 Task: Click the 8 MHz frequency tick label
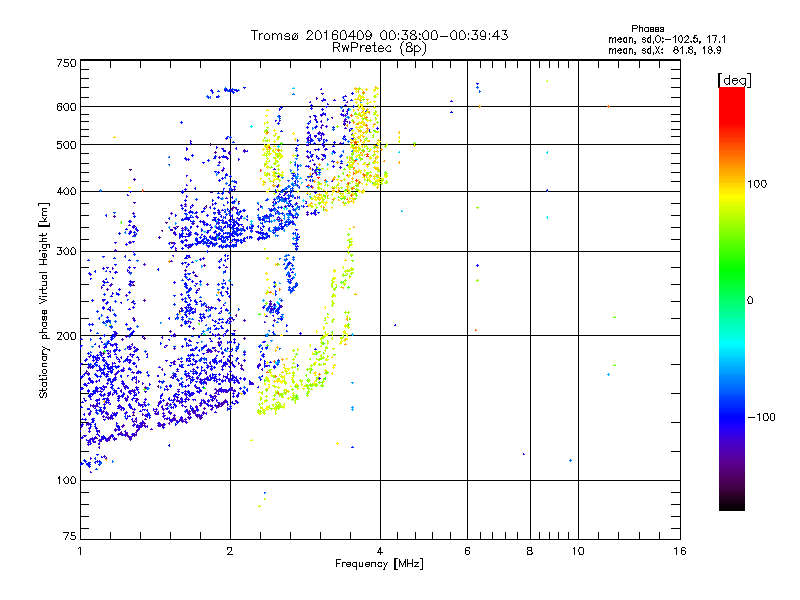tap(530, 551)
